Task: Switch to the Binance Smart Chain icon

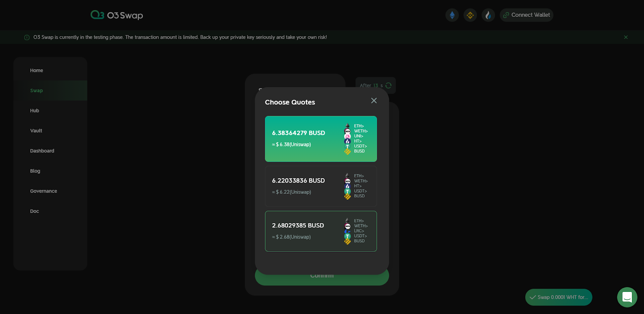Action: pos(470,15)
